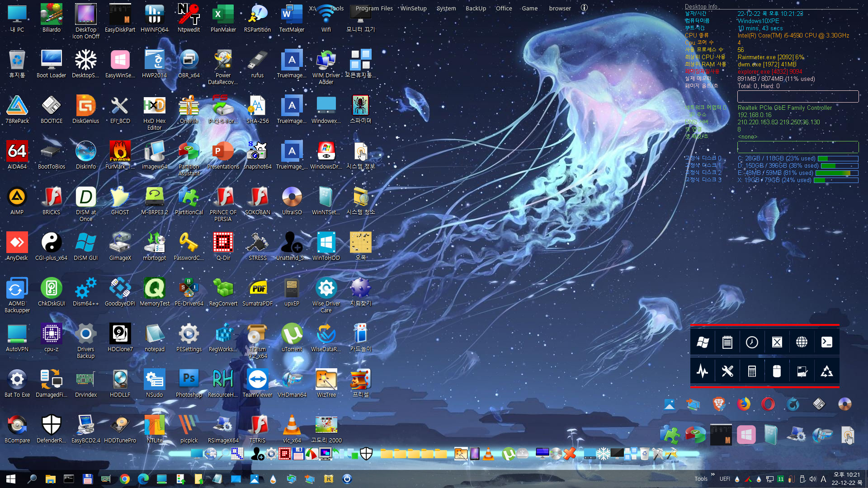
Task: Launch rufus USB tool icon
Action: (x=257, y=64)
